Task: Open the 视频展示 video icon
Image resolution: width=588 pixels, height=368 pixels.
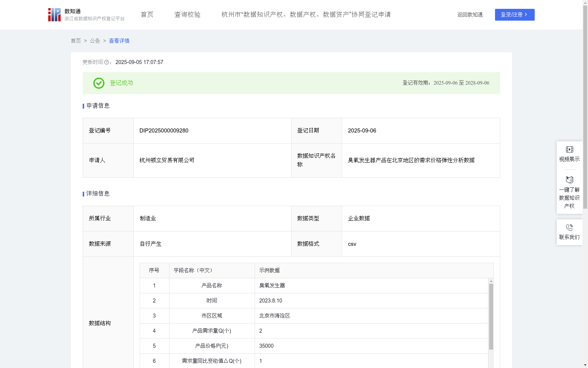Action: pyautogui.click(x=569, y=149)
